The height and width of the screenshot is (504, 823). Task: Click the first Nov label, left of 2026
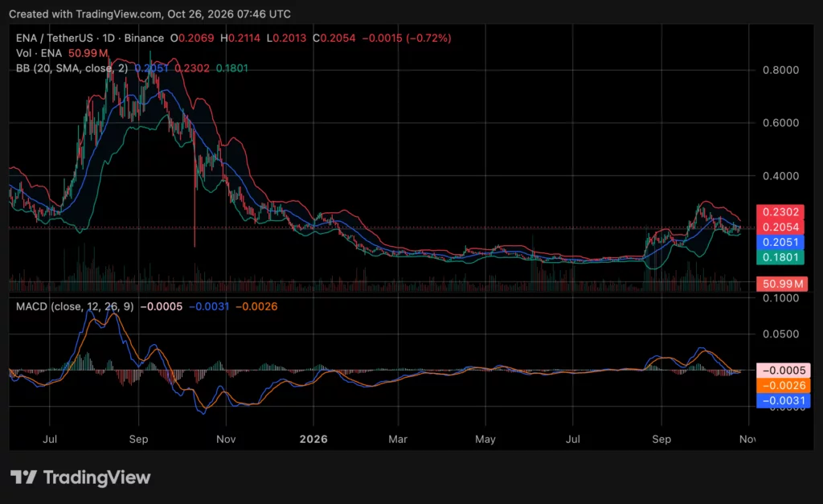[226, 439]
